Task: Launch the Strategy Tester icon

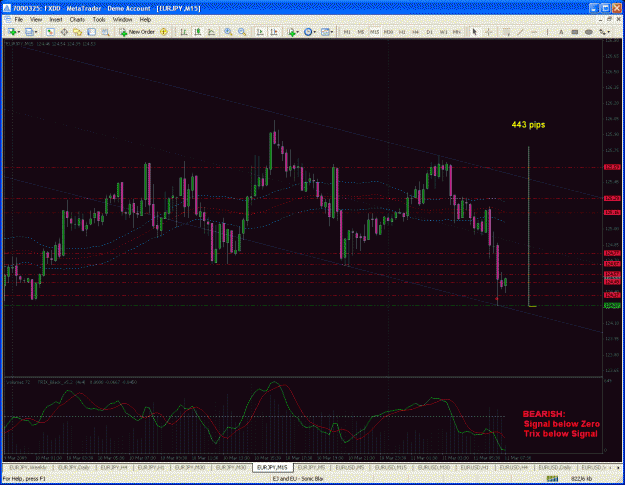Action: [x=105, y=32]
